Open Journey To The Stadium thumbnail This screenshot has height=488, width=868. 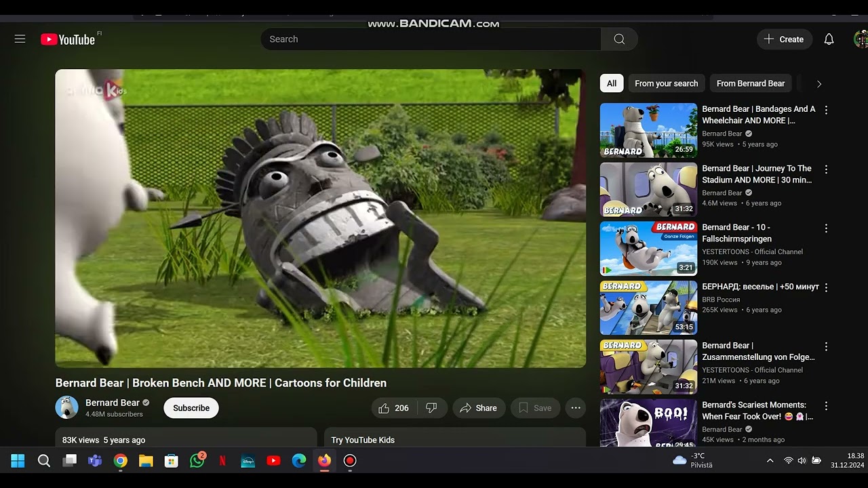coord(648,189)
